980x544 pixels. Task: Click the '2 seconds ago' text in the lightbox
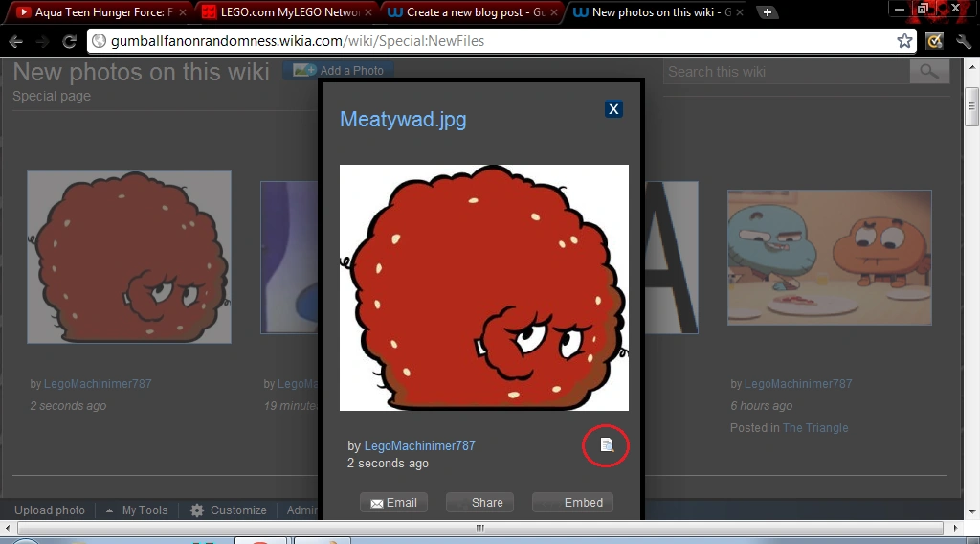(x=389, y=464)
